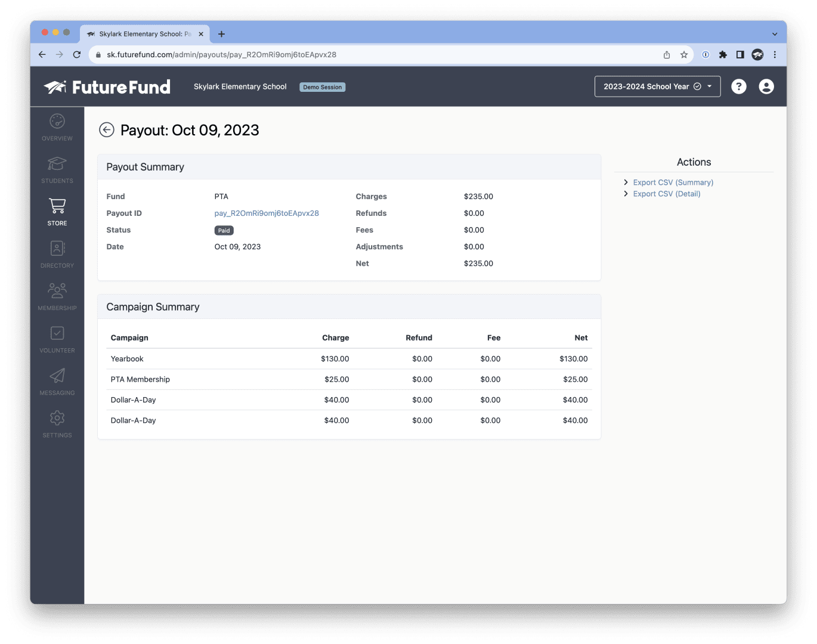This screenshot has width=817, height=644.
Task: Open the Chrome tab list chevron
Action: (775, 34)
